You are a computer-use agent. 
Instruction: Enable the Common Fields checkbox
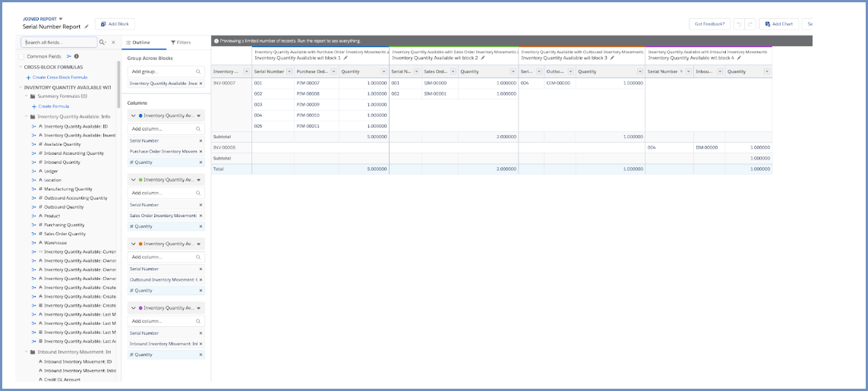click(x=21, y=56)
